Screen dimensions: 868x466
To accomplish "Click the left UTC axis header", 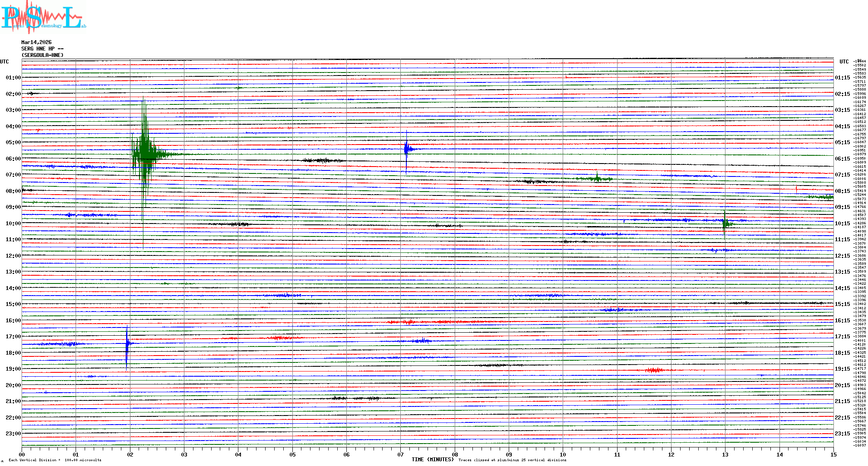I will point(4,62).
